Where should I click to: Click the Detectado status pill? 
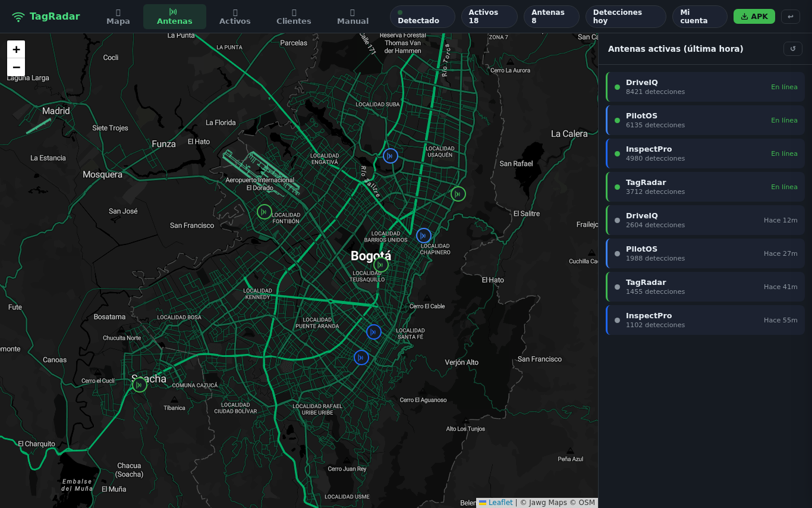423,17
